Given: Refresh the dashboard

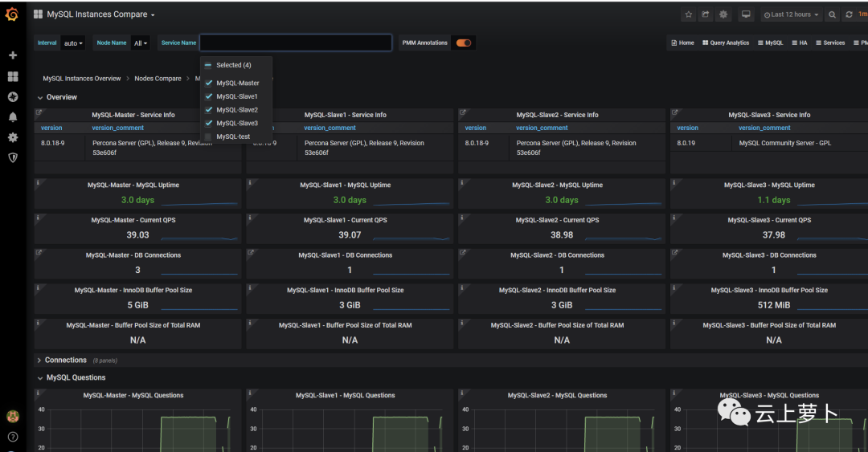Looking at the screenshot, I should coord(849,14).
